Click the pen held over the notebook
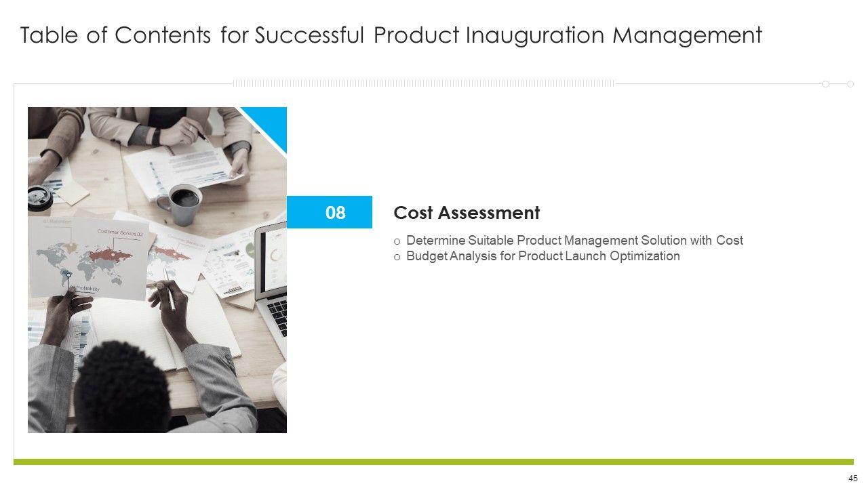Screen dimensions: 868x488 click(x=170, y=289)
